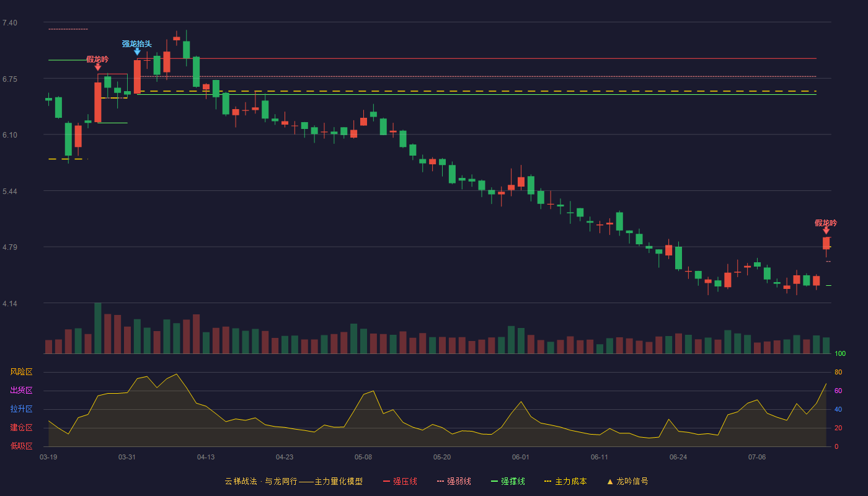Click the 05-08 date label

pyautogui.click(x=363, y=457)
